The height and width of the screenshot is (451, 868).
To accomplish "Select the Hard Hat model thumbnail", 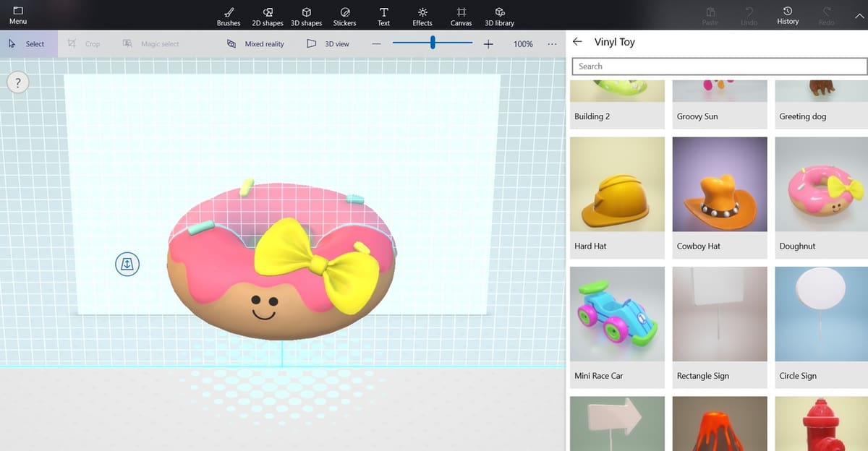I will tap(617, 184).
